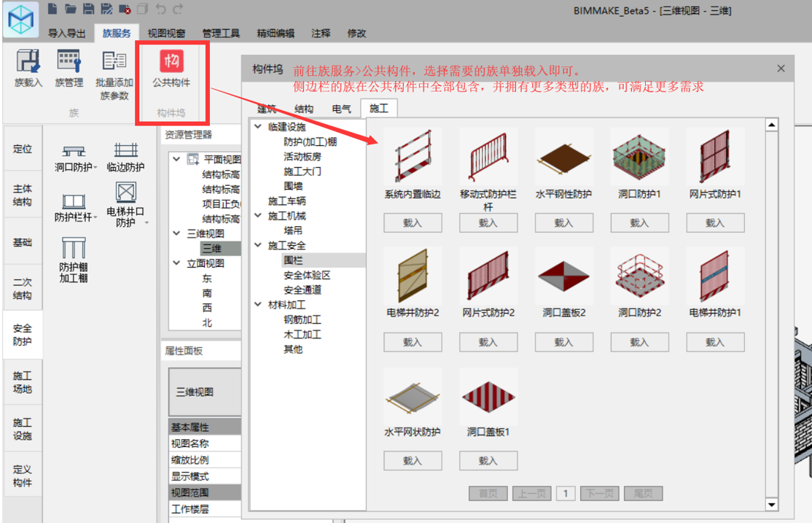Click the BIMMAKE application logo
The image size is (812, 523).
(20, 20)
